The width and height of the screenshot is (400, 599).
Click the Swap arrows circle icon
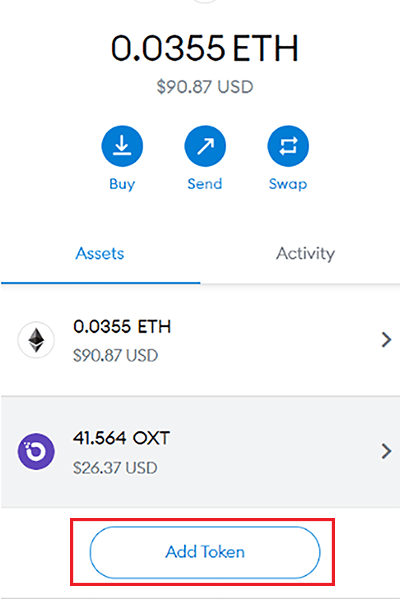288,146
